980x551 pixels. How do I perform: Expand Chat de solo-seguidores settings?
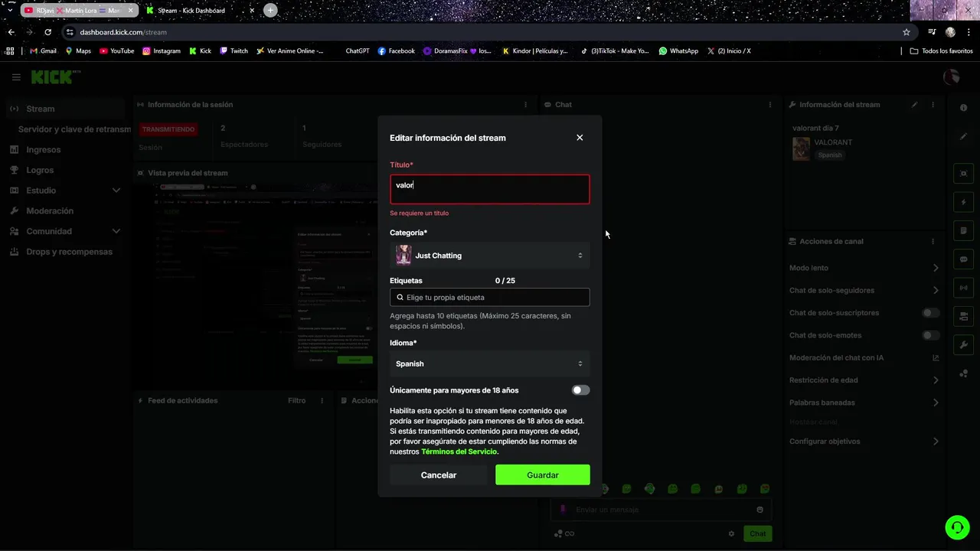coord(936,290)
